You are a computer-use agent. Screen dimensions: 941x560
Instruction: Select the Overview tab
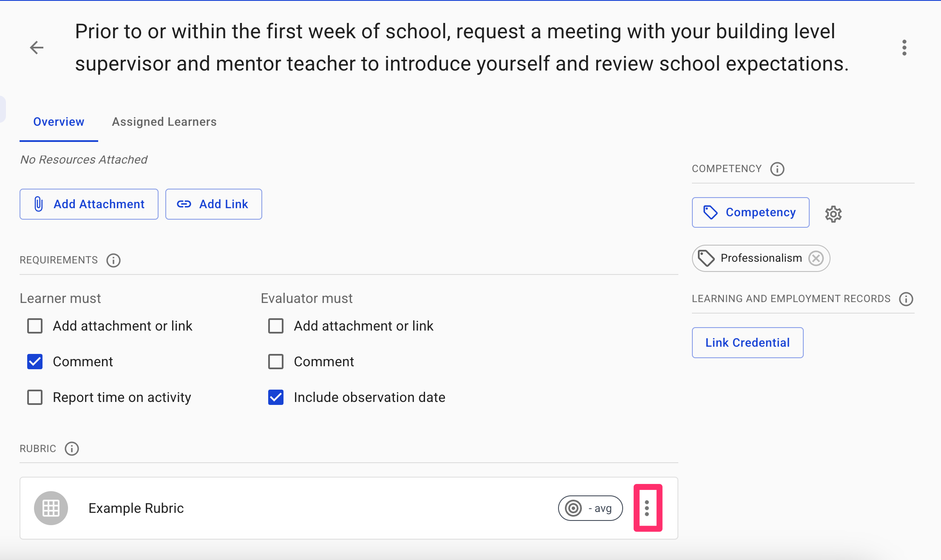tap(59, 122)
